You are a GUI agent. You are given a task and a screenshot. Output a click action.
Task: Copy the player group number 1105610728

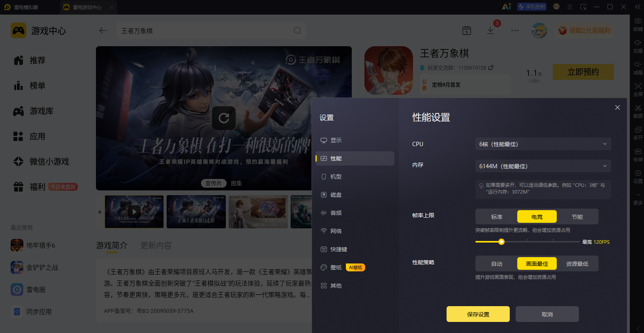(491, 68)
